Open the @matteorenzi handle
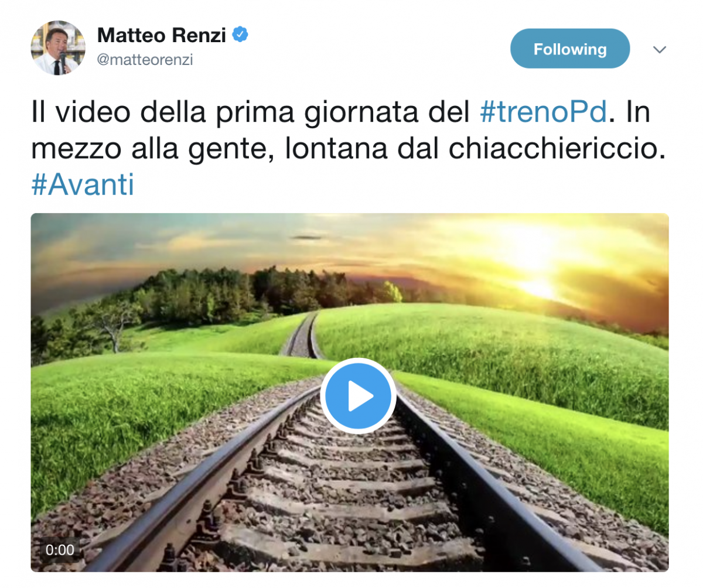Viewport: 703px width, 588px height. [145, 60]
